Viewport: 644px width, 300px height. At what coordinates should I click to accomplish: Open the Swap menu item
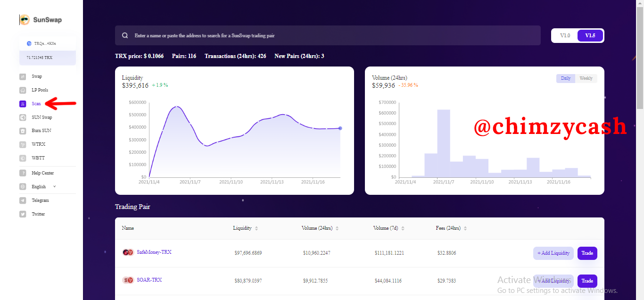37,76
